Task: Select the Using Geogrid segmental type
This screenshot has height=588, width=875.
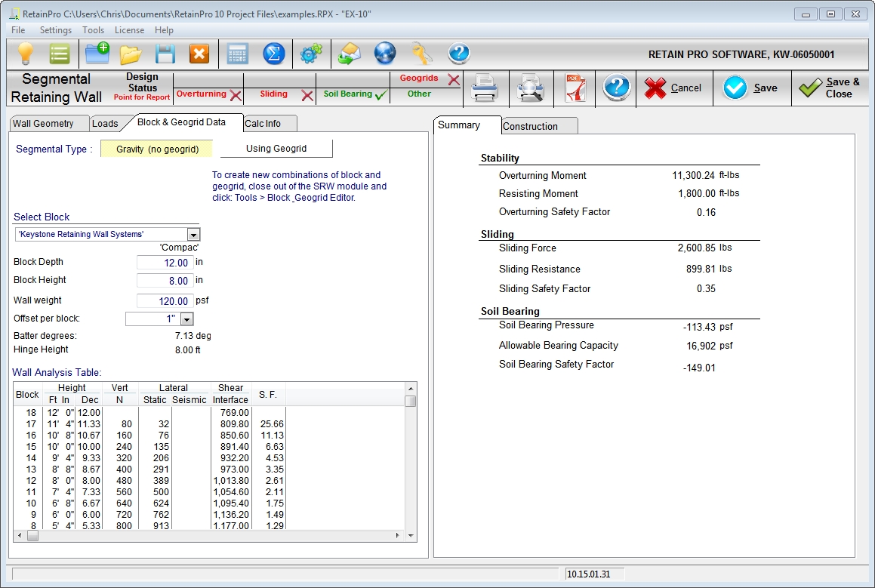Action: tap(276, 149)
